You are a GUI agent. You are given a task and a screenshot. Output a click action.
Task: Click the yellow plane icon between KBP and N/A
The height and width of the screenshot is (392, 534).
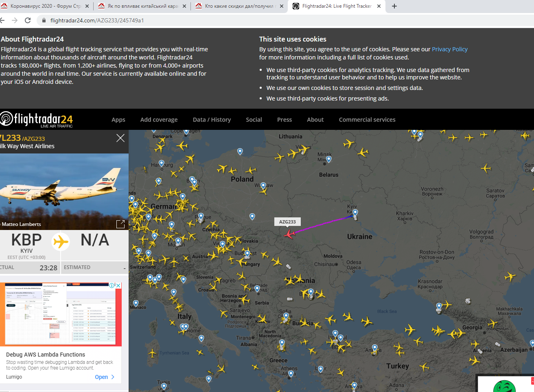pyautogui.click(x=61, y=241)
